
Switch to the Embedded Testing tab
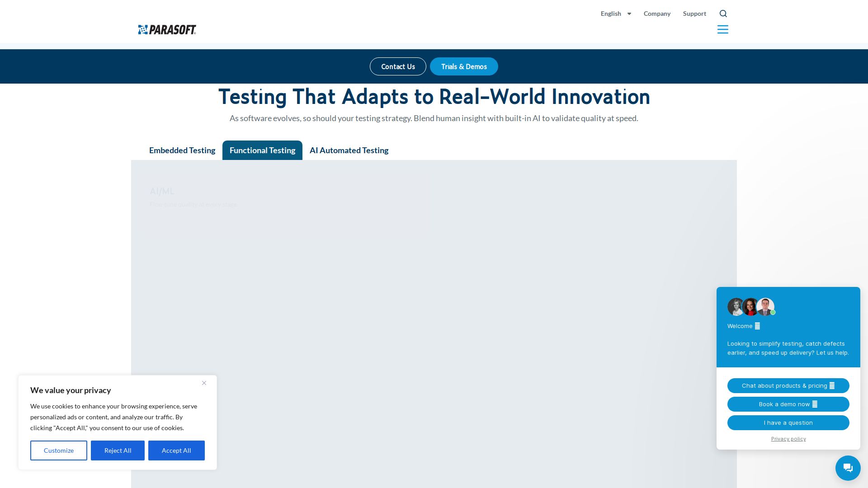tap(182, 150)
